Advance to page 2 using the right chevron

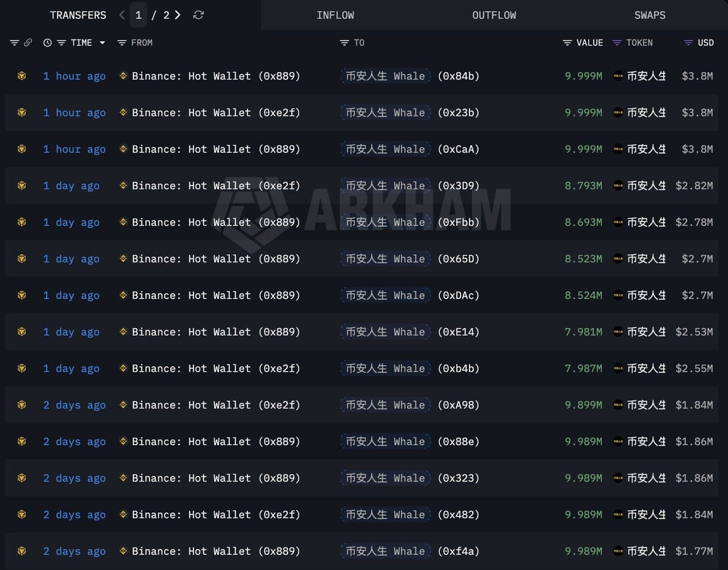click(x=177, y=15)
